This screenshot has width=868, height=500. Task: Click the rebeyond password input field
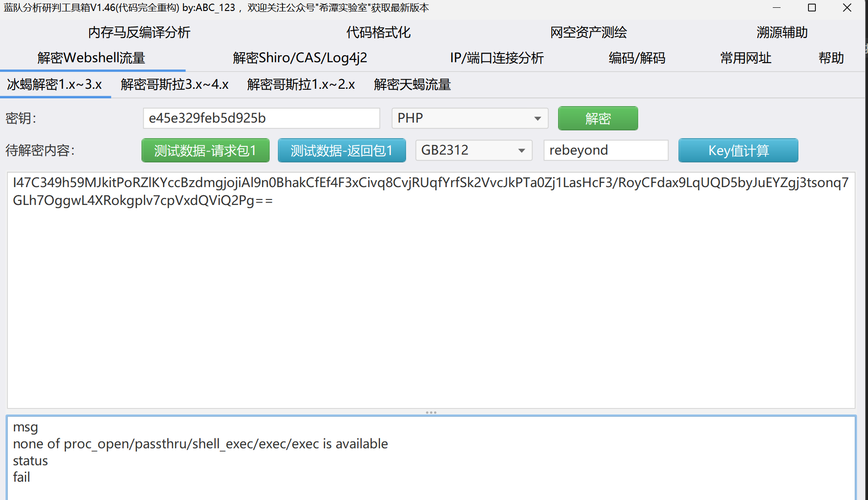pyautogui.click(x=606, y=151)
